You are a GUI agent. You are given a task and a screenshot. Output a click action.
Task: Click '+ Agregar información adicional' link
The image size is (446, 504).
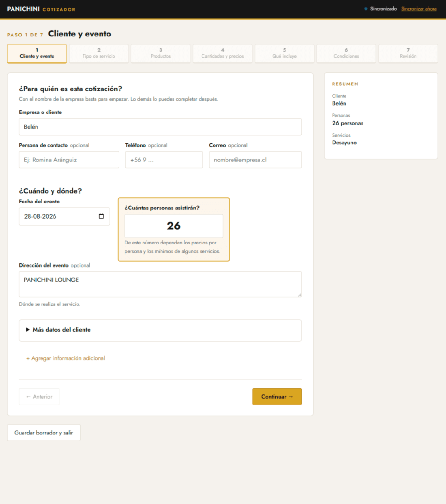pyautogui.click(x=66, y=358)
